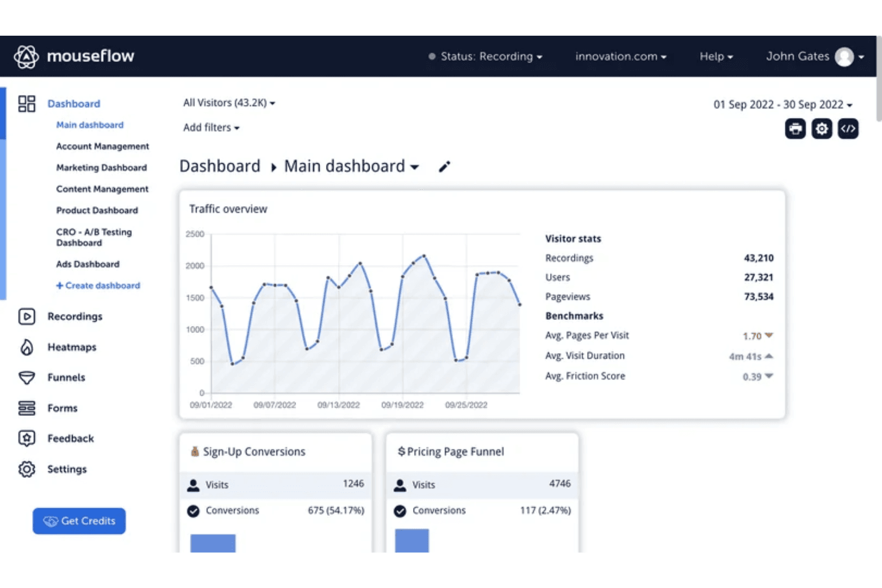Click the Avg. Friction Score label
Viewport: 882px width, 588px height.
pyautogui.click(x=585, y=376)
